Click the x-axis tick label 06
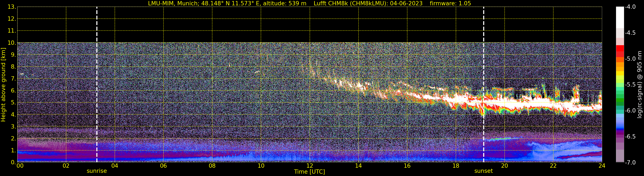Screen dimensions: 644x176 pyautogui.click(x=163, y=166)
